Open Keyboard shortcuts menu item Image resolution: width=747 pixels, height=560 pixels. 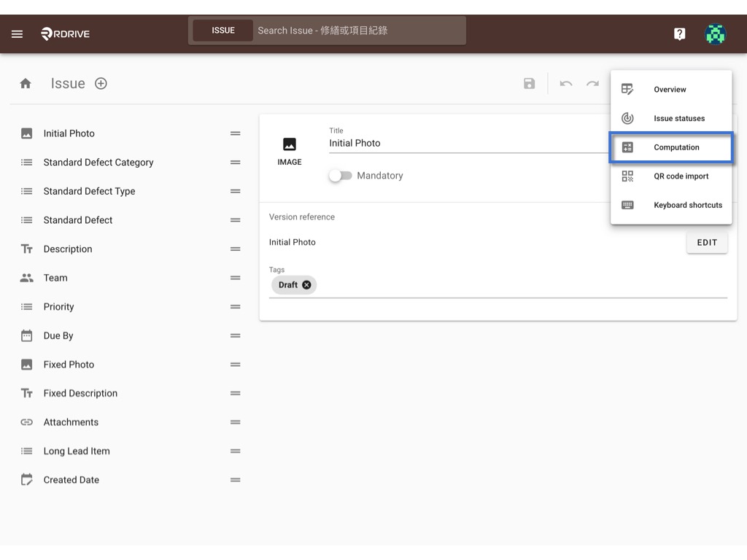pyautogui.click(x=671, y=205)
